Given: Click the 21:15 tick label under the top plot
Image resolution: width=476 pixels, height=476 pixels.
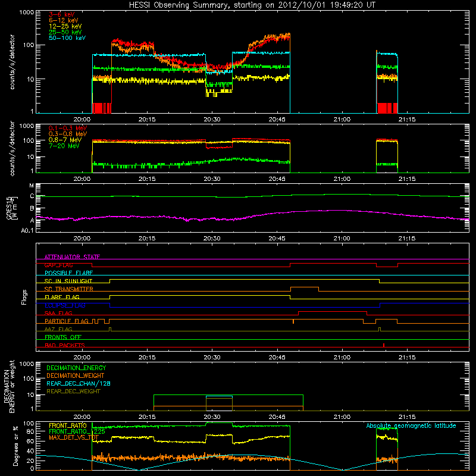Looking at the screenshot, I should tap(407, 120).
